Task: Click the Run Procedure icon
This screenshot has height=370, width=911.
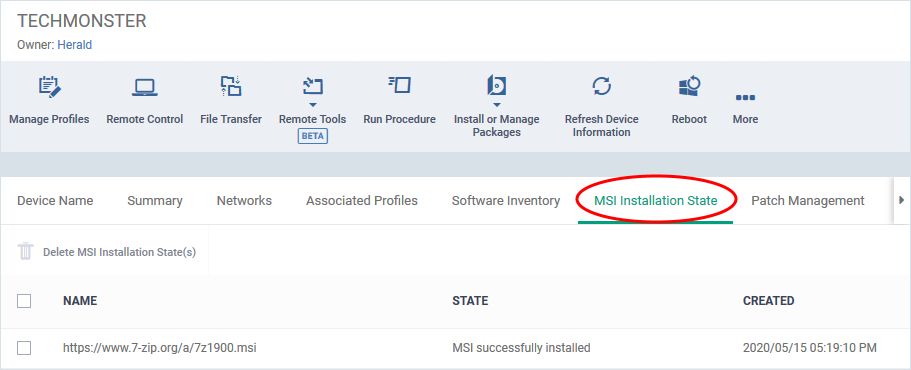Action: coord(400,85)
